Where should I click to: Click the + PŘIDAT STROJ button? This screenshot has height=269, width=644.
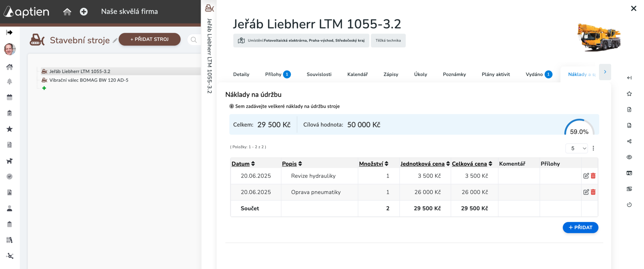pos(150,39)
